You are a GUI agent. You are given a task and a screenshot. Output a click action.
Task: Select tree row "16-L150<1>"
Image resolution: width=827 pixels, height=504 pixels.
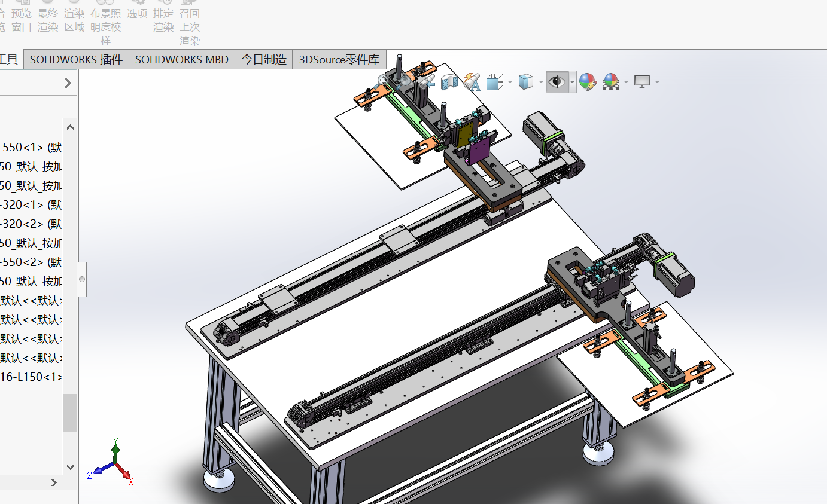point(31,377)
